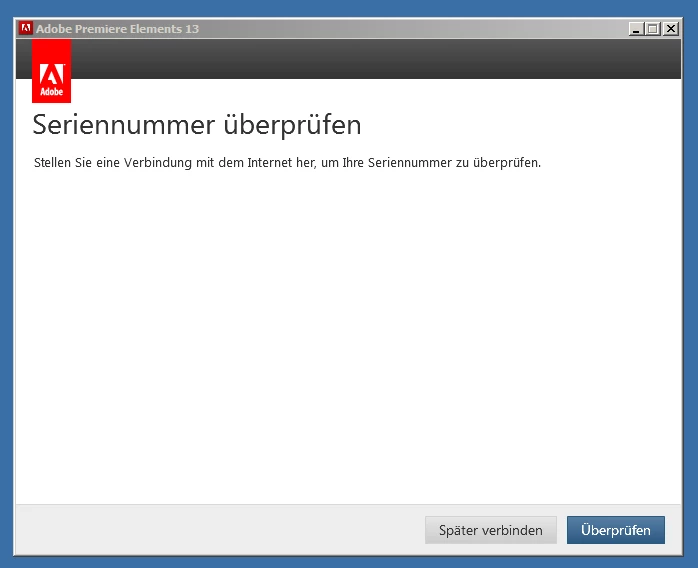Viewport: 698px width, 568px height.
Task: Click the window title Adobe Premiere Elements 13
Action: (118, 29)
